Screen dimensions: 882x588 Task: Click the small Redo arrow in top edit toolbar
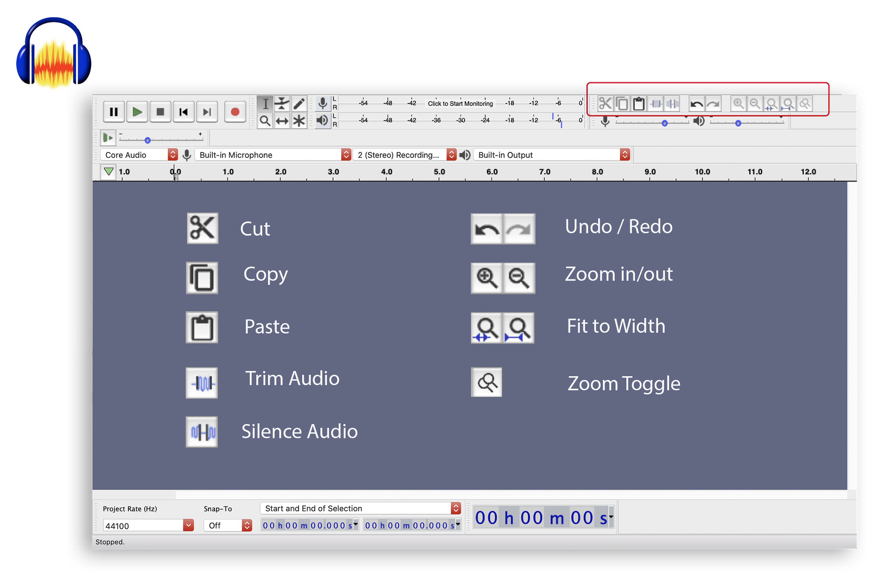(714, 103)
